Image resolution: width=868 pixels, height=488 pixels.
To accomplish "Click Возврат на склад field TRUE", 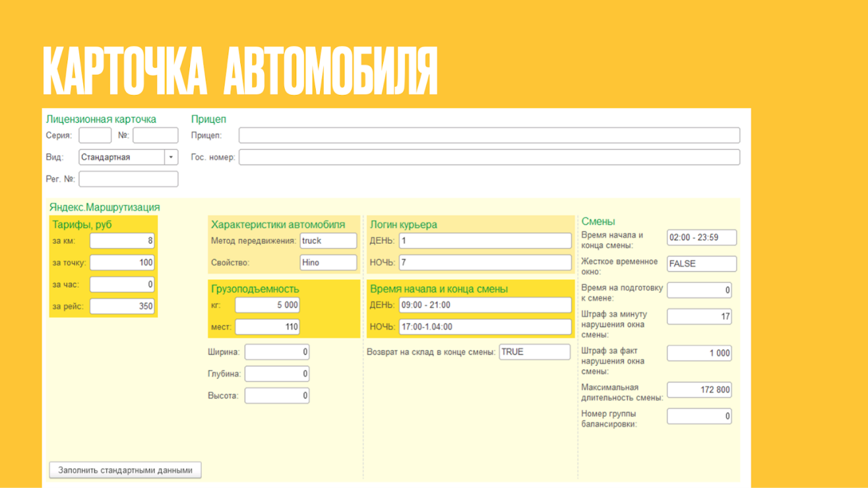I will 535,352.
